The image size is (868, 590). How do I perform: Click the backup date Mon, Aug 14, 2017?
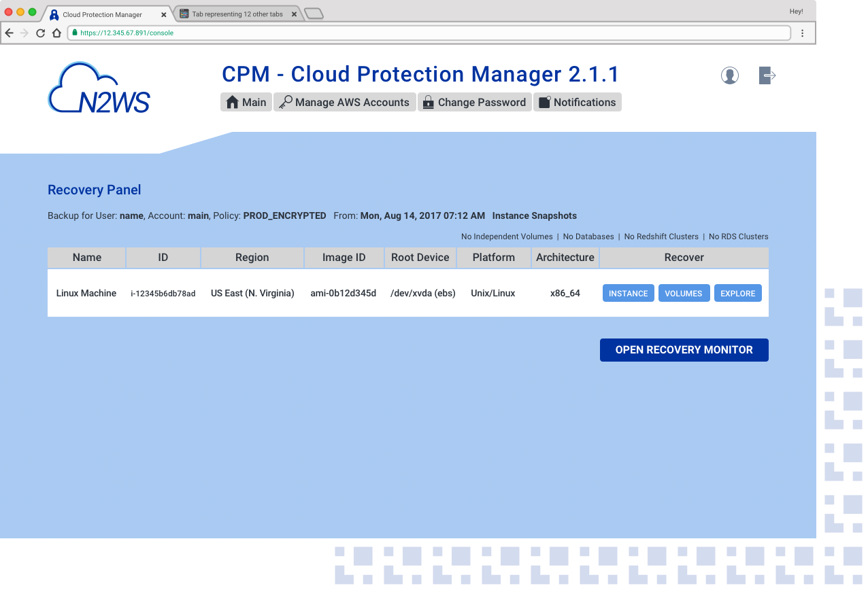click(422, 215)
